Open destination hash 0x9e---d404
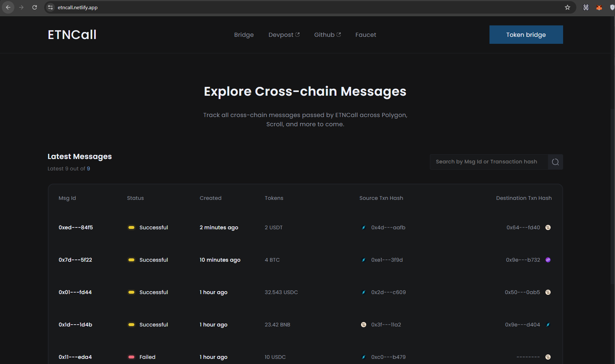615x364 pixels. (523, 325)
